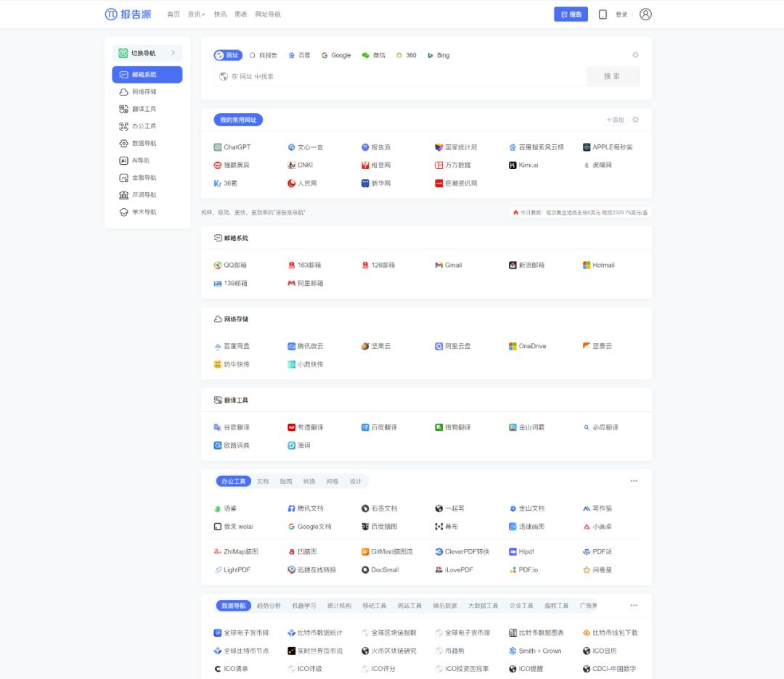Click the +添加 button
Image resolution: width=784 pixels, height=679 pixels.
pyautogui.click(x=615, y=120)
